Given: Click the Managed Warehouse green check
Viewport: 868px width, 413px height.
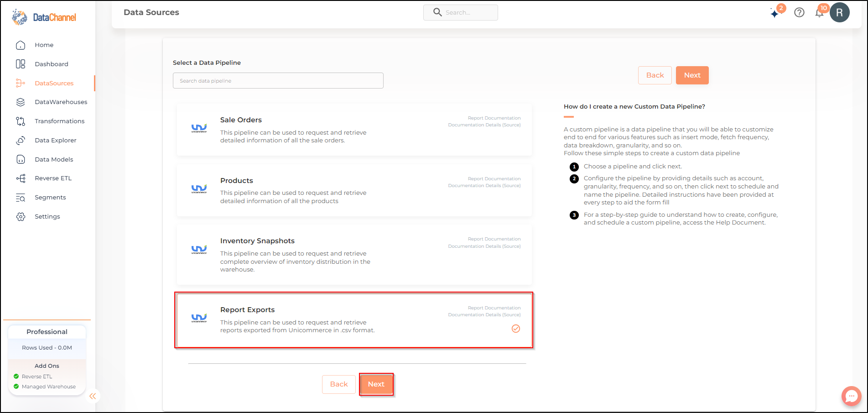Looking at the screenshot, I should click(x=16, y=387).
